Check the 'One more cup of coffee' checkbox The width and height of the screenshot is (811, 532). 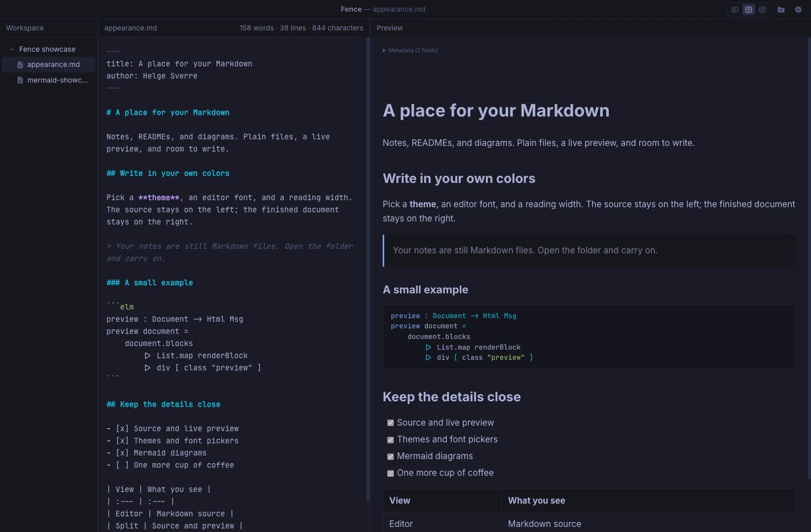pos(390,473)
